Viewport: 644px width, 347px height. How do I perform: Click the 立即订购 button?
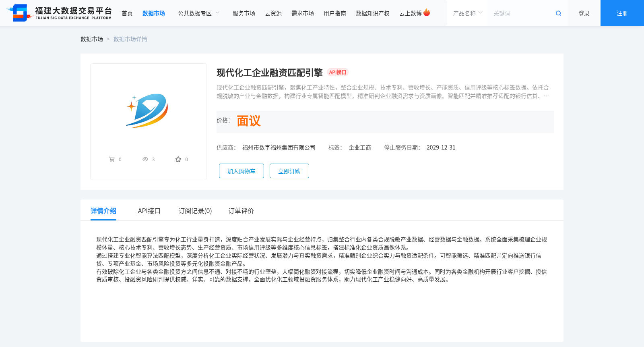click(x=289, y=171)
